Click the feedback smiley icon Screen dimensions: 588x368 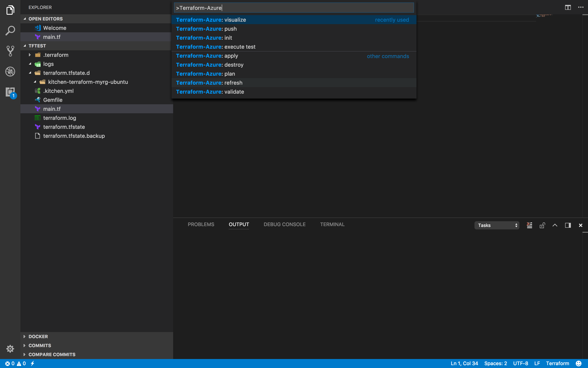[x=579, y=363]
